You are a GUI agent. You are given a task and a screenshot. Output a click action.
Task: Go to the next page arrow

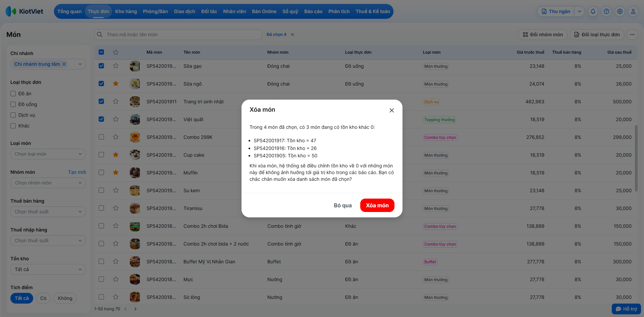coord(136,309)
